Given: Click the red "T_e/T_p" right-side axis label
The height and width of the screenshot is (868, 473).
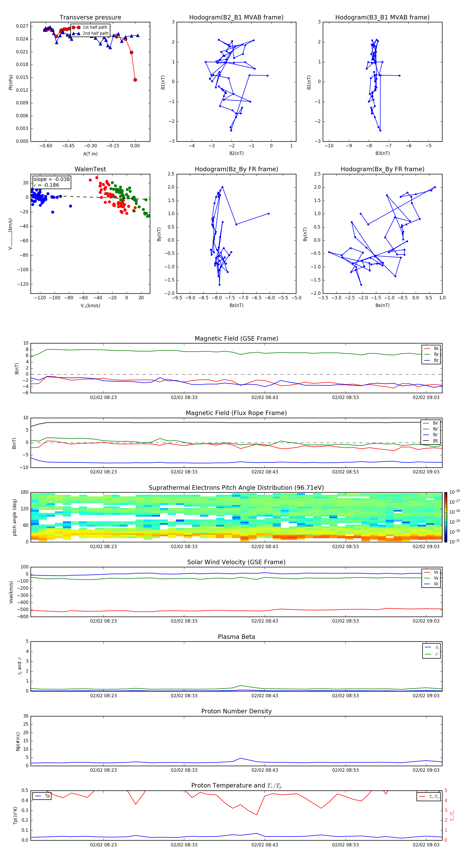Looking at the screenshot, I should [x=452, y=815].
